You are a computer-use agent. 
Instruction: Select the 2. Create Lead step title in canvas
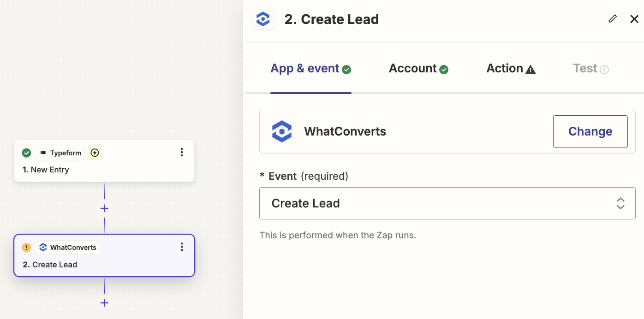tap(50, 265)
